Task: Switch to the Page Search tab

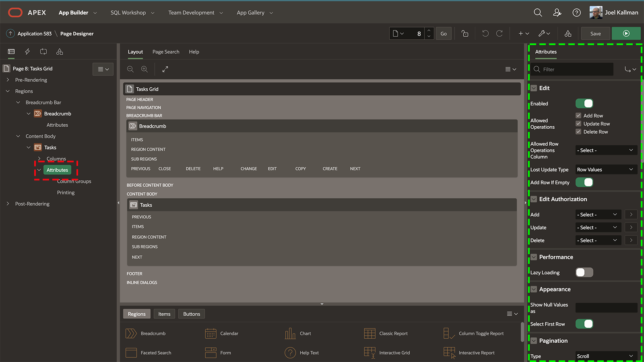Action: click(166, 51)
